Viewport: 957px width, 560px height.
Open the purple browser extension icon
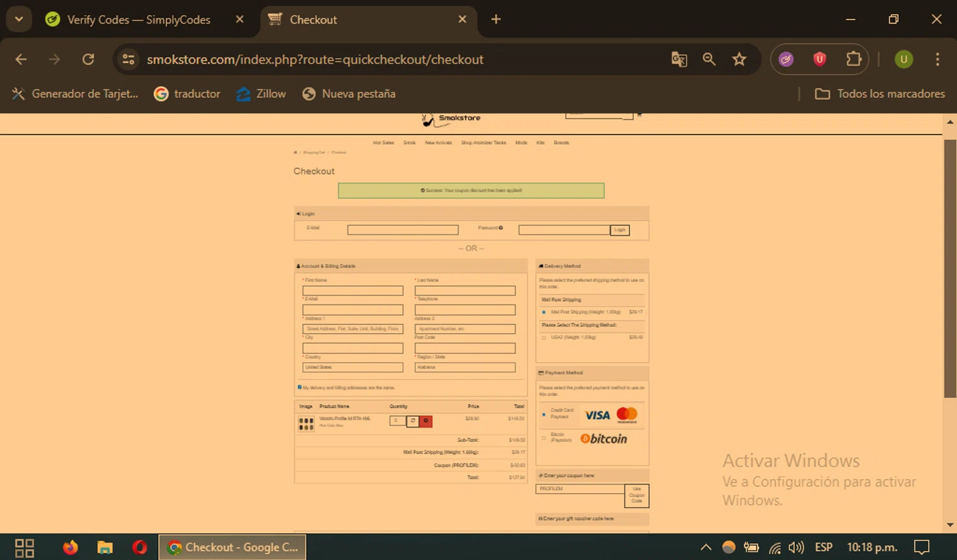tap(786, 59)
